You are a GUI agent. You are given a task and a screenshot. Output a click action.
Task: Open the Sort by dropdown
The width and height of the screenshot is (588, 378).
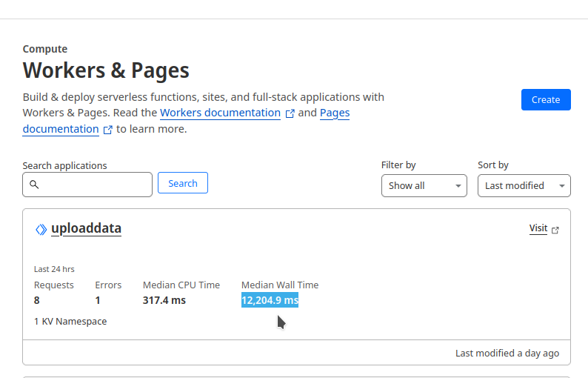pos(524,185)
